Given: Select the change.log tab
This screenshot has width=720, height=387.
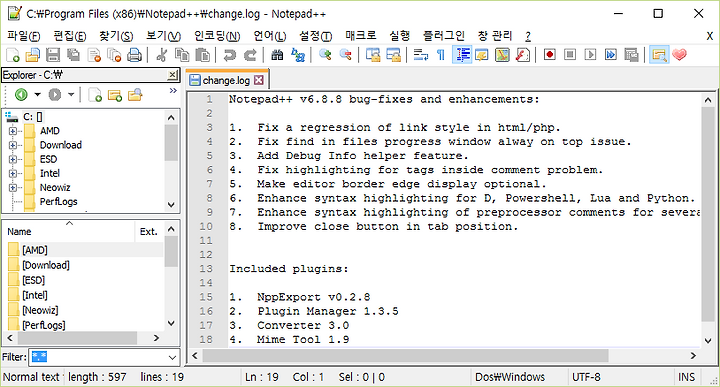Looking at the screenshot, I should (x=226, y=80).
